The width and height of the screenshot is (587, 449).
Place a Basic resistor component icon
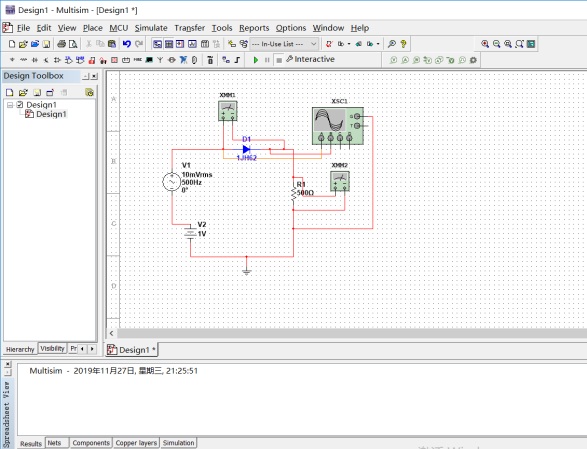tap(23, 60)
